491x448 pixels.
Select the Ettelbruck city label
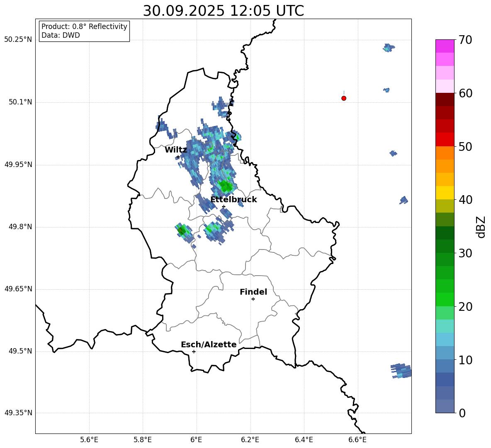[x=233, y=200]
